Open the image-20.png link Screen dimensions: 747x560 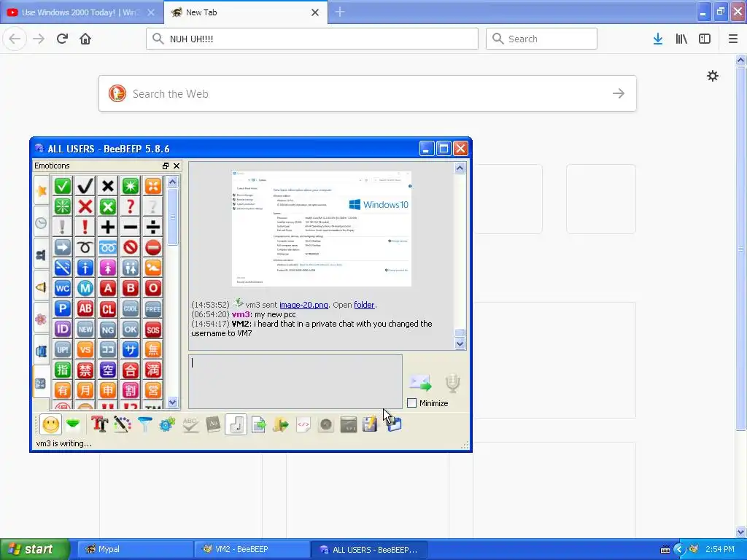point(303,305)
